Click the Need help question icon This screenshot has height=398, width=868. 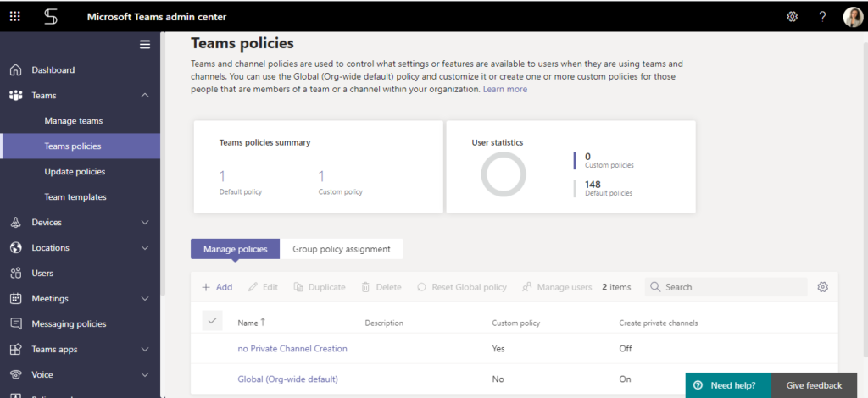click(698, 385)
